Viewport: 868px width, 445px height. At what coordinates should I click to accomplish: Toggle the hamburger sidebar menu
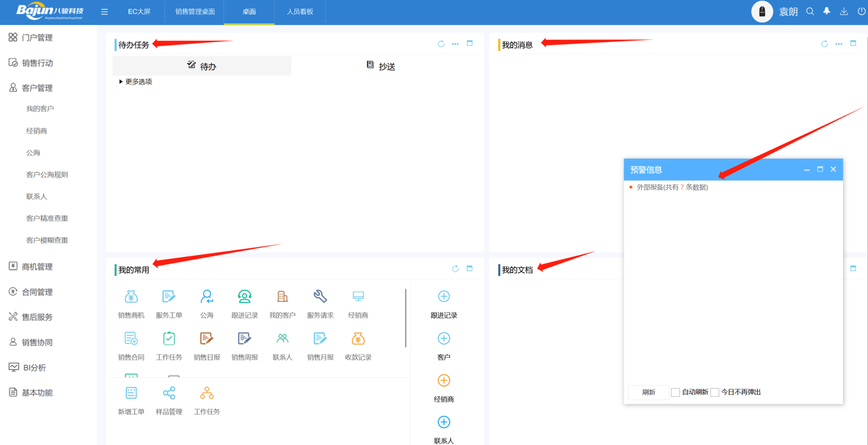tap(105, 12)
